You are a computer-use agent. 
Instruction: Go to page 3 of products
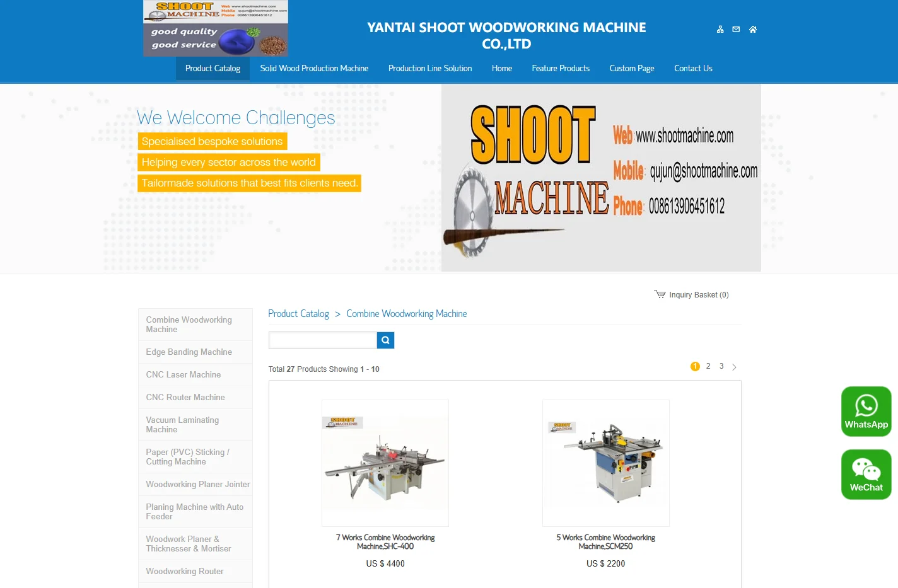coord(721,366)
